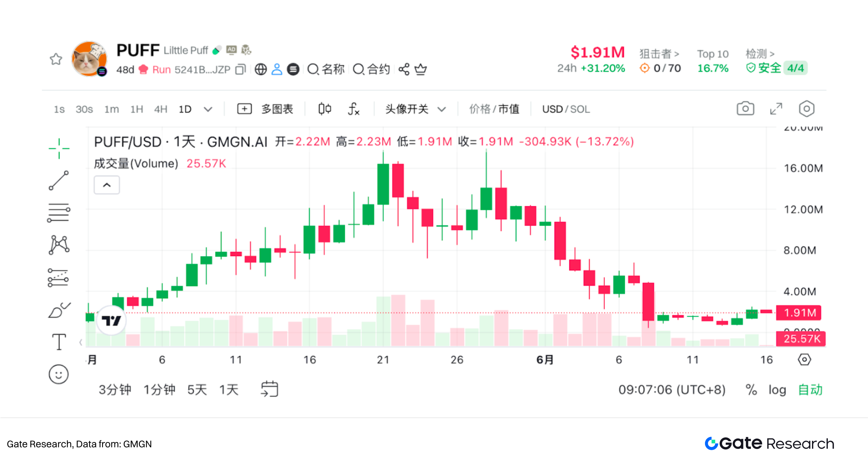Toggle 自动 auto scale
The width and height of the screenshot is (868, 470).
pos(810,390)
